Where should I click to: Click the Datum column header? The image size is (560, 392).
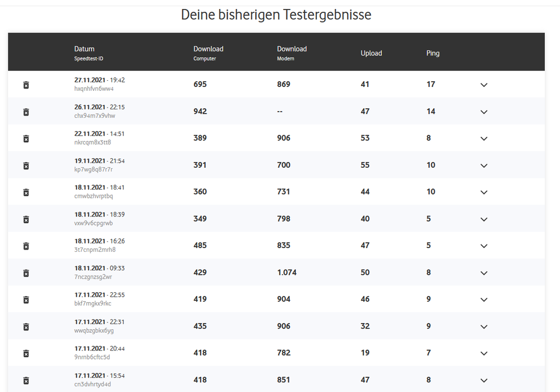85,49
